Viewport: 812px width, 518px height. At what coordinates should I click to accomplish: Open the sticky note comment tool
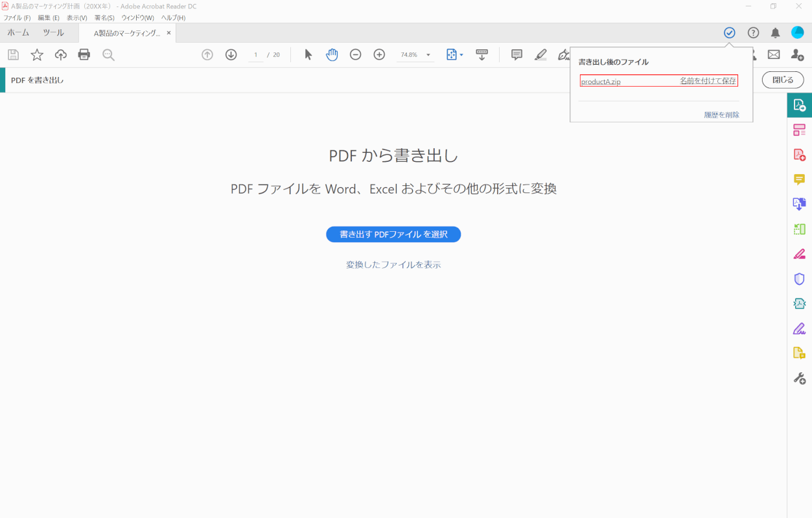click(516, 55)
